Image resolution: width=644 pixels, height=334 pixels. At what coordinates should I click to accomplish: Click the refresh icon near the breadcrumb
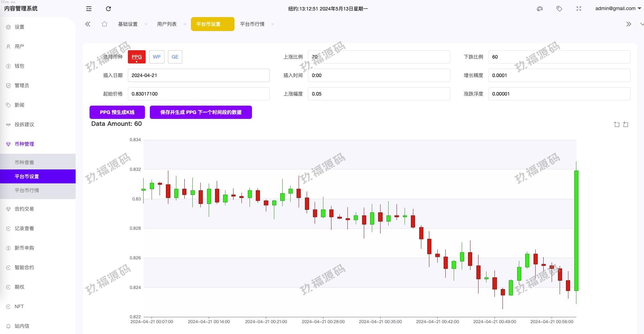point(108,9)
